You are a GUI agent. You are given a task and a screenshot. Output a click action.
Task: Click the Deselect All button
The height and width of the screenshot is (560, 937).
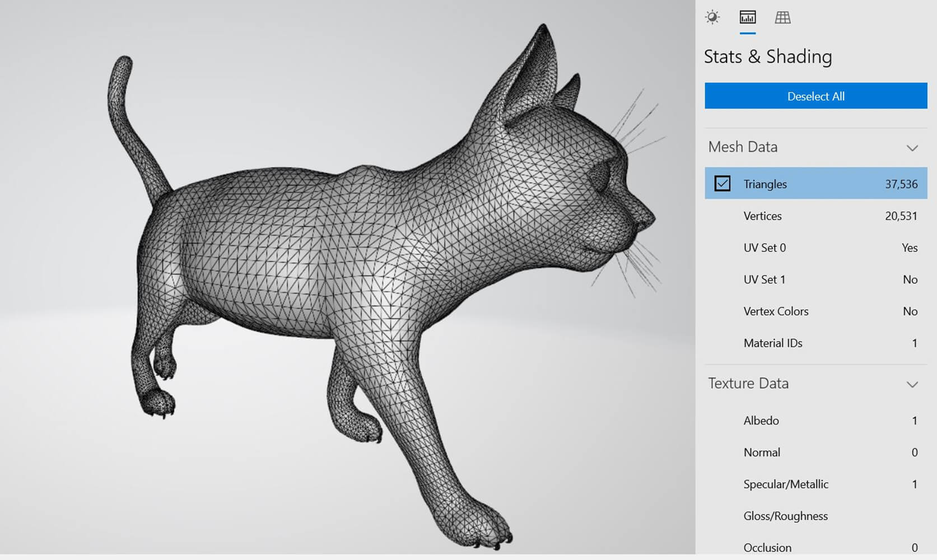click(x=815, y=96)
